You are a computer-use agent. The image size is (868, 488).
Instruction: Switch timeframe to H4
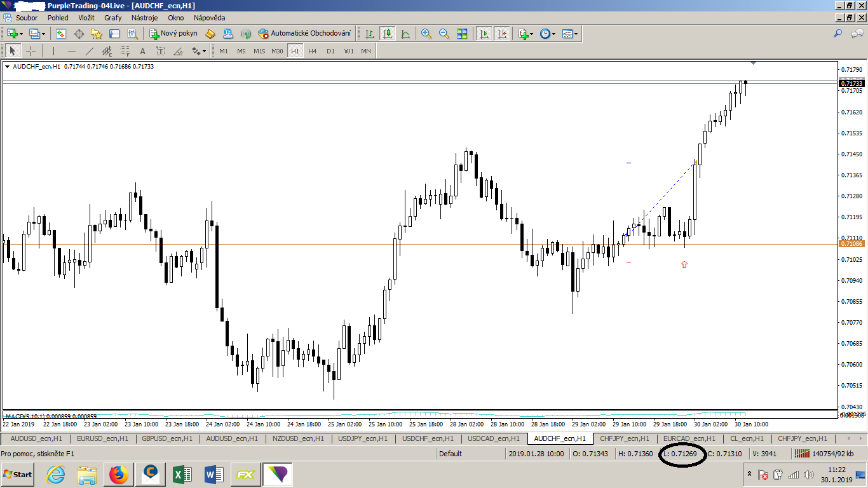pos(313,51)
